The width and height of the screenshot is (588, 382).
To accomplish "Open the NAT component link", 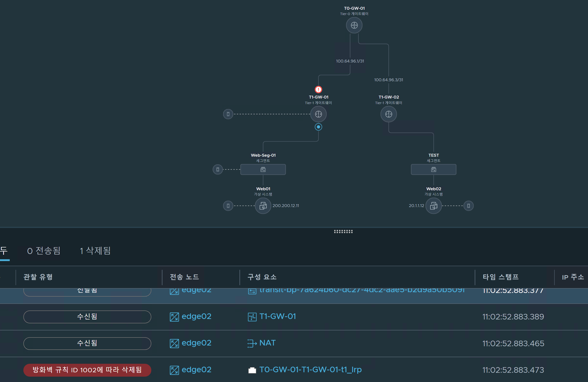I will (267, 343).
